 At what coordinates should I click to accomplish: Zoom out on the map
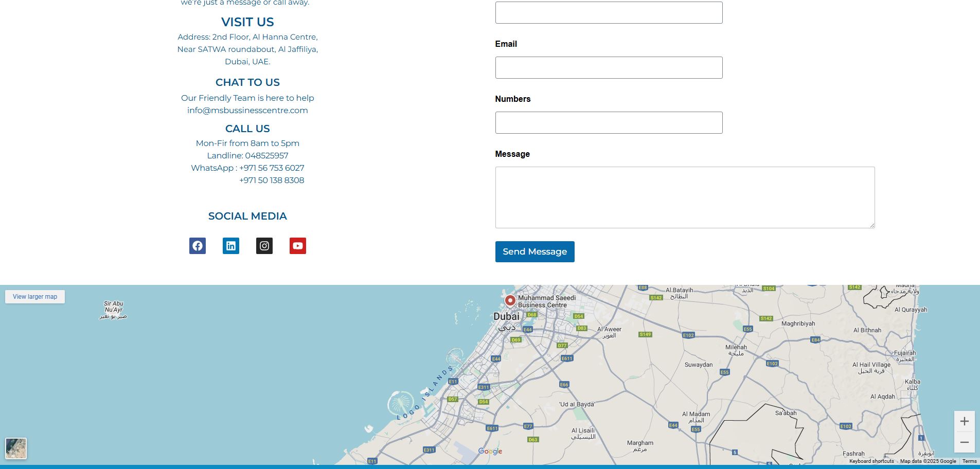click(x=964, y=442)
